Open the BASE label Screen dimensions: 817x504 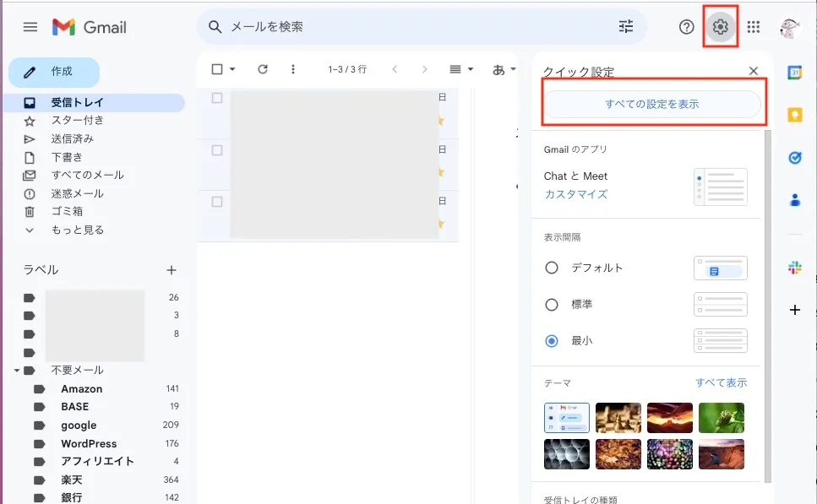(x=75, y=407)
